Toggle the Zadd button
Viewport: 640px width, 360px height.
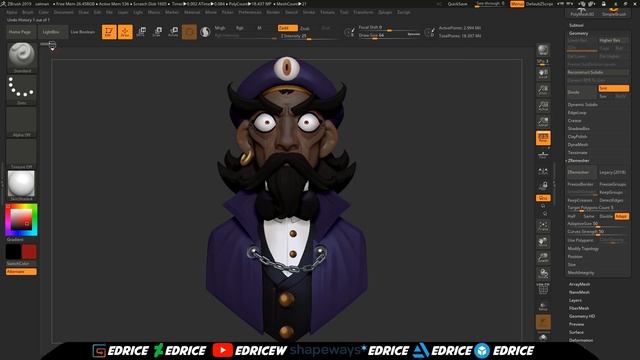[x=287, y=28]
